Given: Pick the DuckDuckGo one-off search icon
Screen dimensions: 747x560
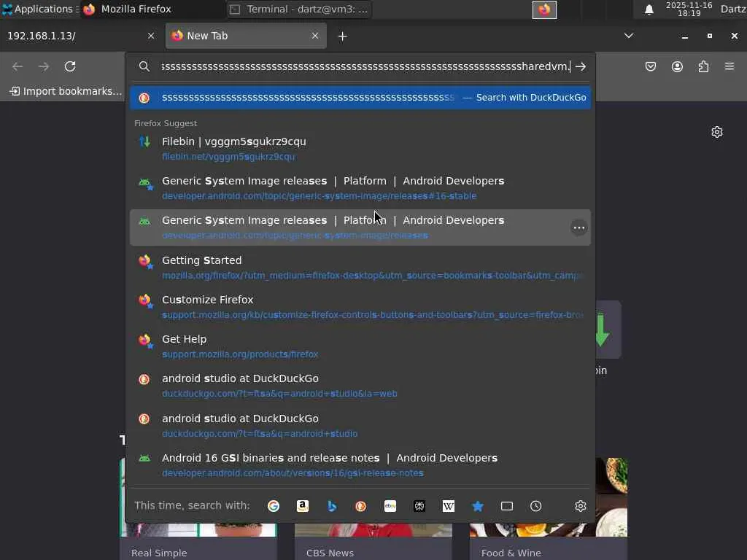Looking at the screenshot, I should [360, 506].
